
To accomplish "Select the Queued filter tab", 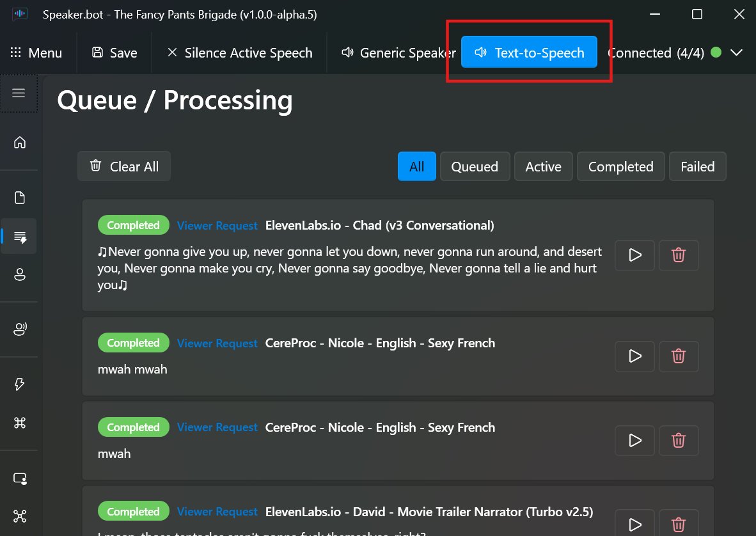I will pos(475,166).
